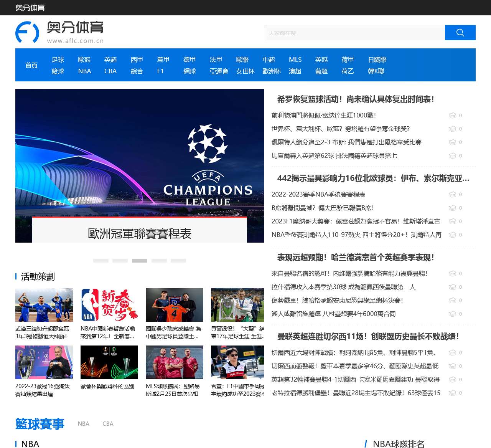
Task: Click comment icon beside NBA季後賽凱爾特人110-97 headline
Action: [452, 235]
